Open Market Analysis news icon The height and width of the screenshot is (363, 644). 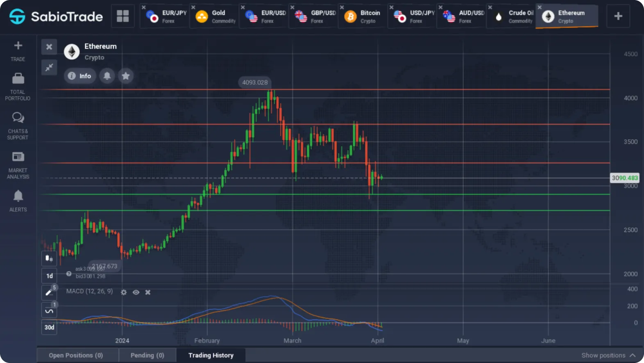coord(18,157)
